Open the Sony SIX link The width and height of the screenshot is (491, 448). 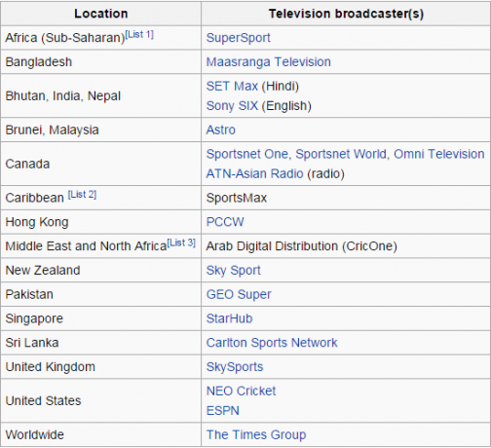232,106
